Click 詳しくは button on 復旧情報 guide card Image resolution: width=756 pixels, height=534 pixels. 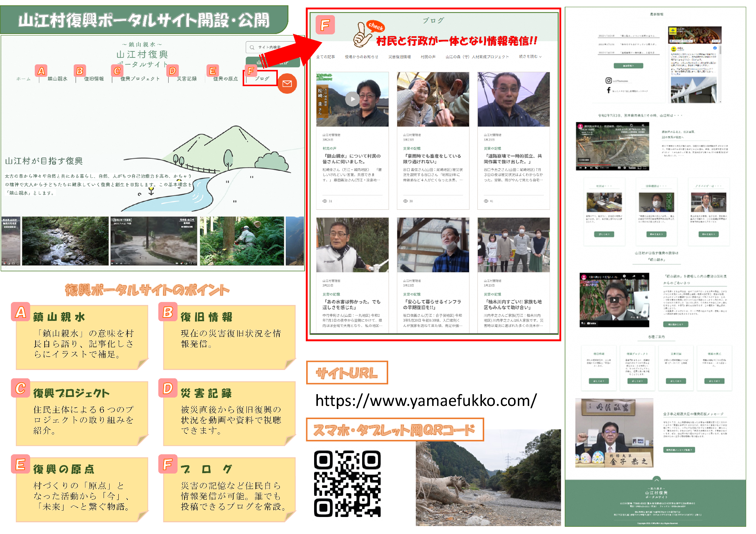[x=598, y=381]
